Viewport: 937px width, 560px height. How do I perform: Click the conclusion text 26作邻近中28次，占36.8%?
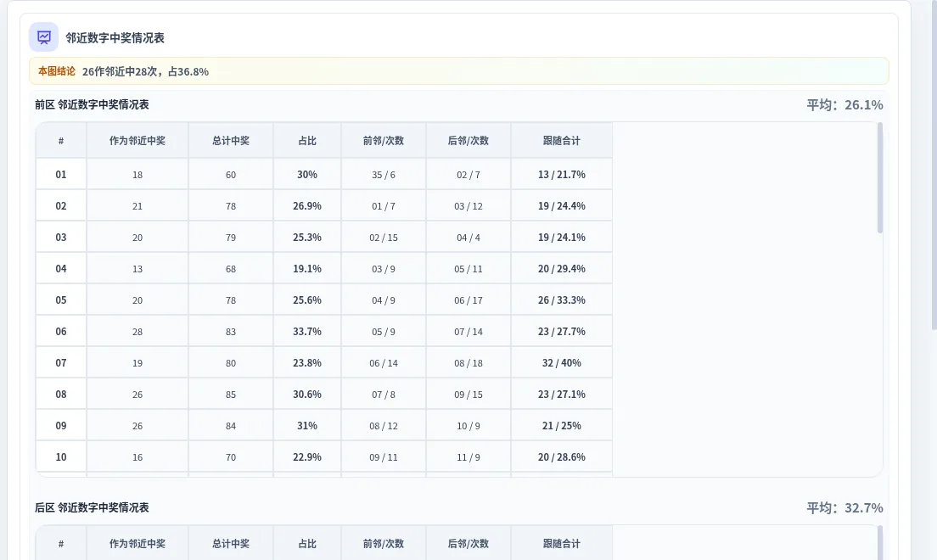145,71
